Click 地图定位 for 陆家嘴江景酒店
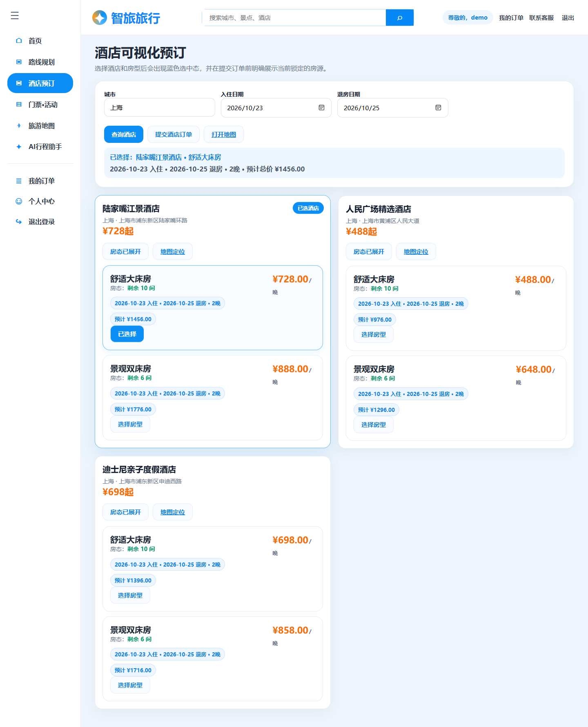The width and height of the screenshot is (588, 727). pos(173,251)
